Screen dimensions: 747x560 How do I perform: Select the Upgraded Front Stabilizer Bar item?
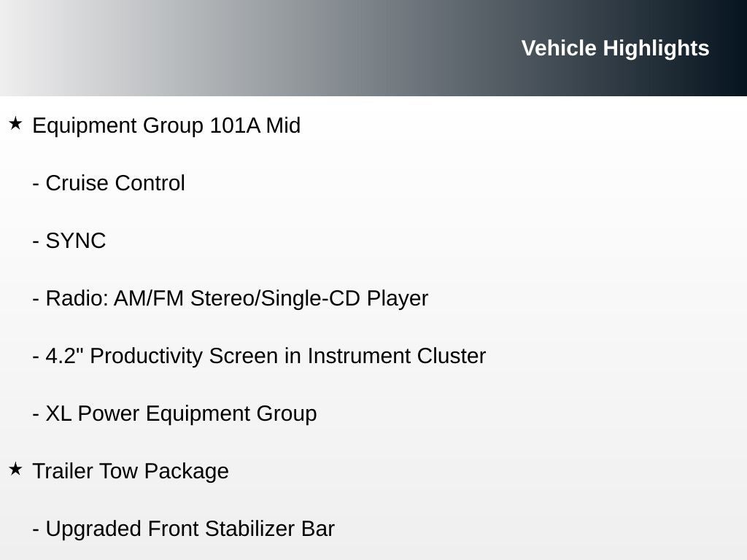point(183,529)
